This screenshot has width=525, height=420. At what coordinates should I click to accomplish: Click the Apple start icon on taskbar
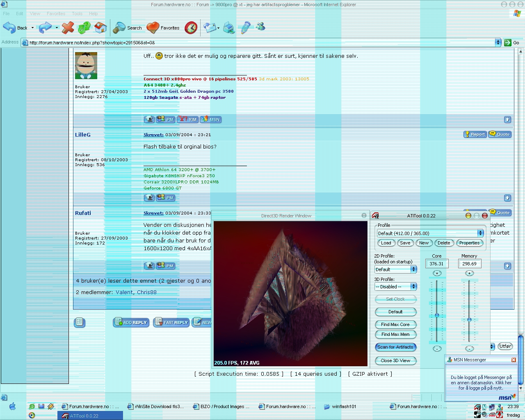click(12, 406)
